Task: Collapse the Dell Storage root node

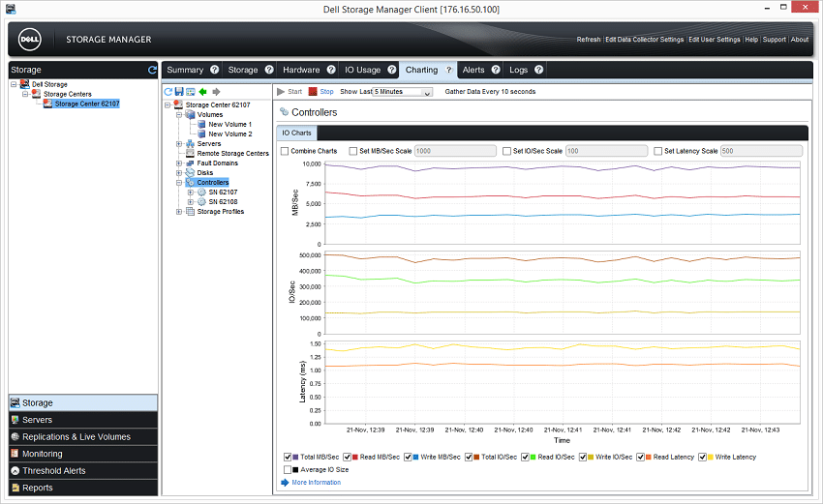Action: point(14,84)
